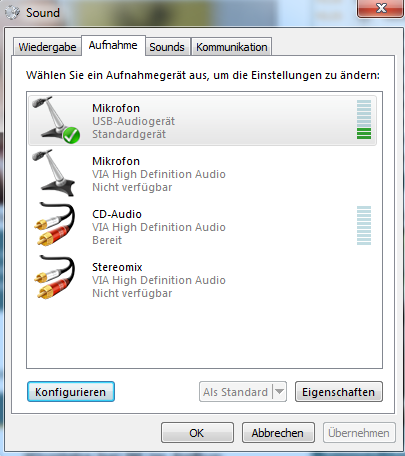405x456 pixels.
Task: Select the USB-Audiogerät microphone icon
Action: (55, 119)
